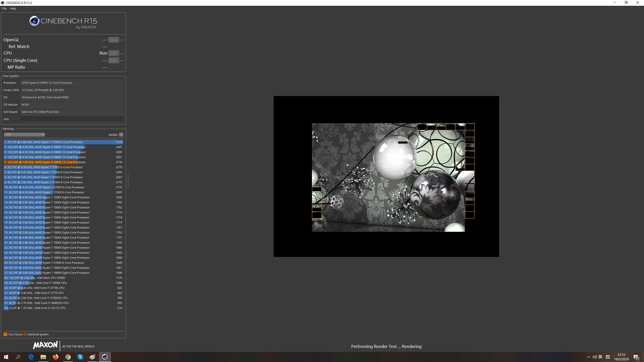The width and height of the screenshot is (644, 362).
Task: Click the language input indicator 英
Action: 600,357
